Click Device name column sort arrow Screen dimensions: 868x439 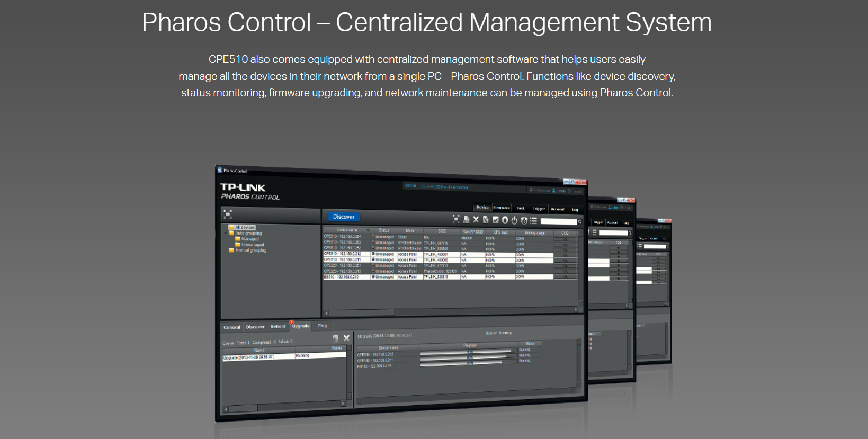(x=368, y=230)
